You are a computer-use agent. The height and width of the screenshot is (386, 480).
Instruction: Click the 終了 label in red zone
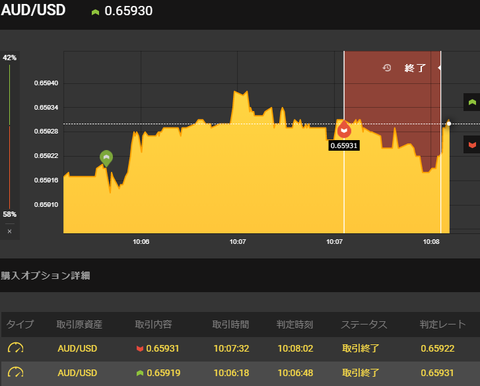coord(415,68)
